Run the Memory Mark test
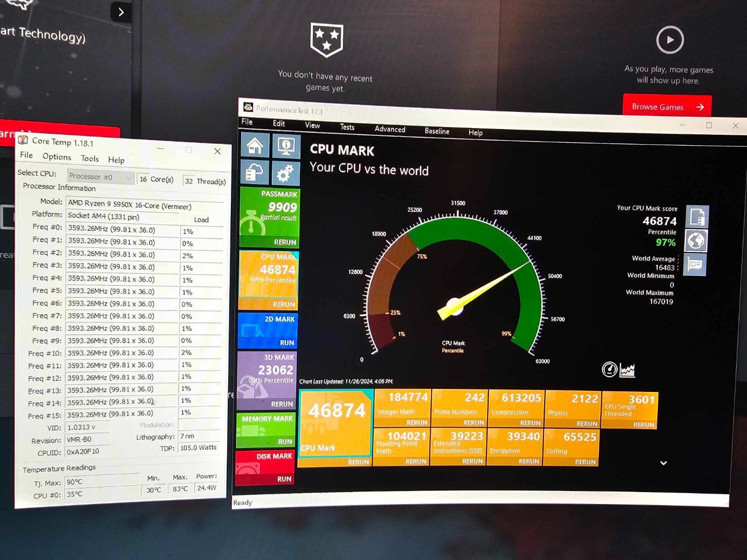Viewport: 747px width, 560px height. 285,442
